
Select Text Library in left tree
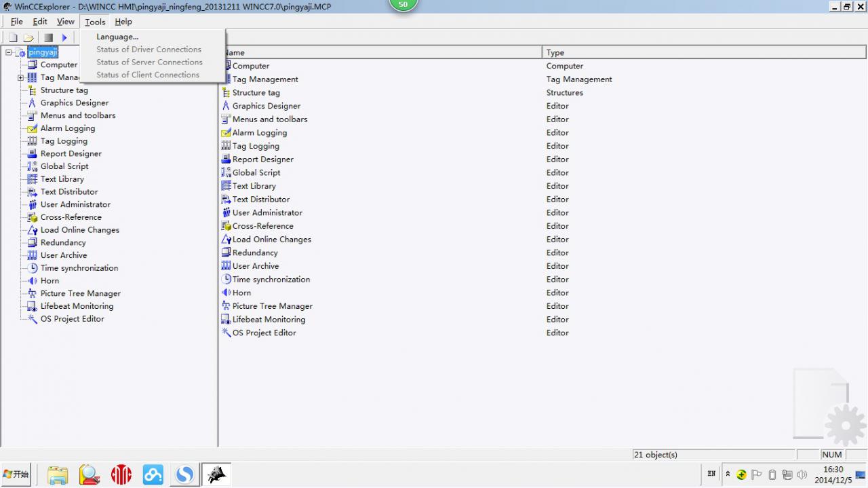point(62,179)
